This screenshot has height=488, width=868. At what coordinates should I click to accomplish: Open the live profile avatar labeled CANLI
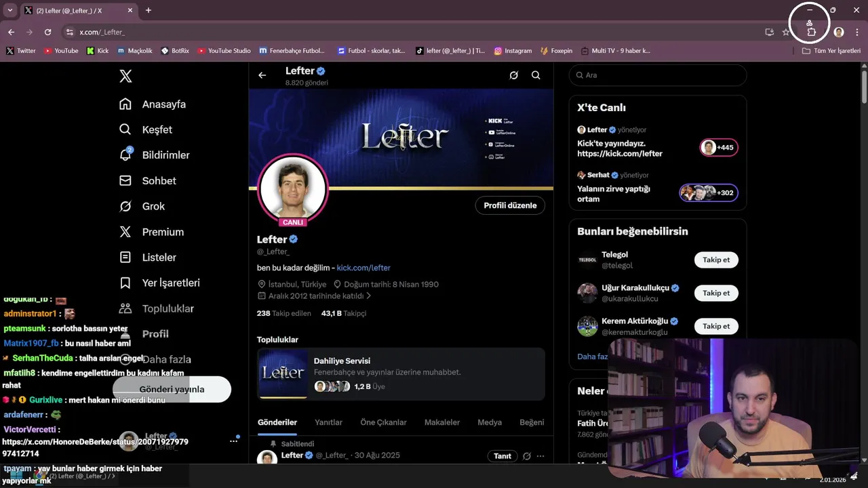[293, 189]
